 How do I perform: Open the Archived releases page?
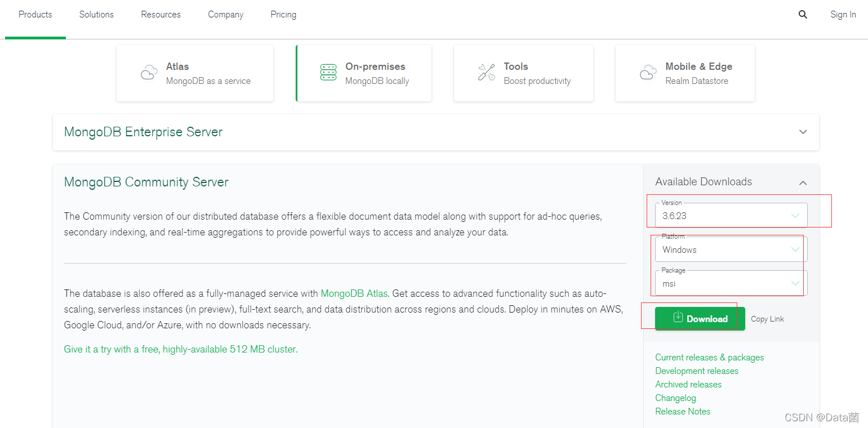point(688,384)
